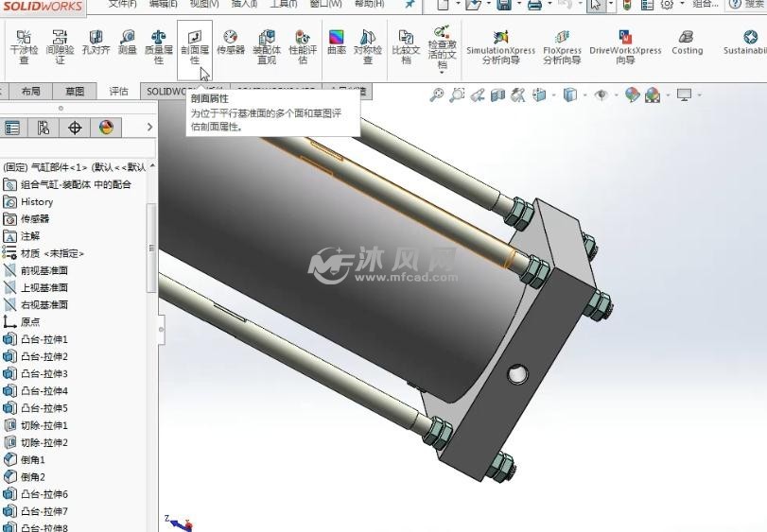The image size is (767, 532).
Task: Open the Costing tool
Action: click(687, 43)
